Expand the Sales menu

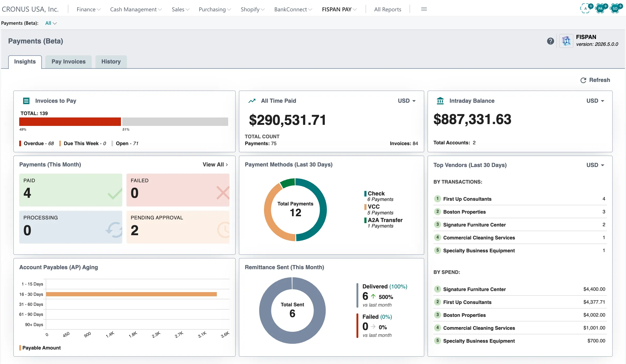point(180,9)
